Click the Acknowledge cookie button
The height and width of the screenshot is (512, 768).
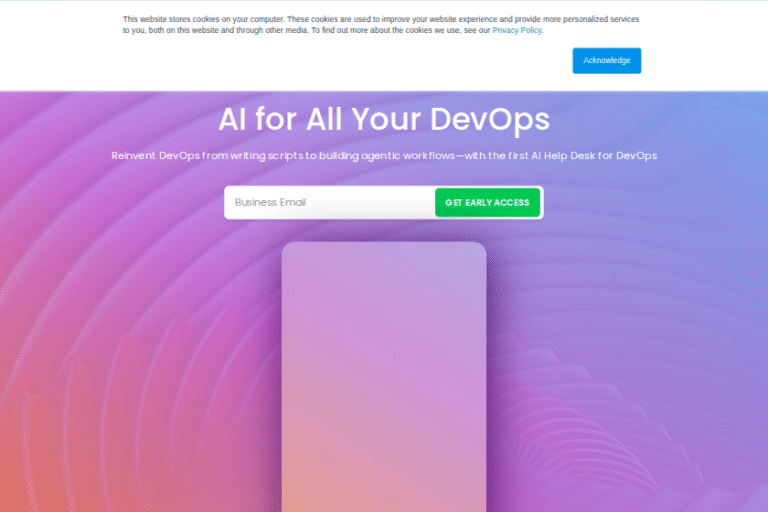(606, 60)
